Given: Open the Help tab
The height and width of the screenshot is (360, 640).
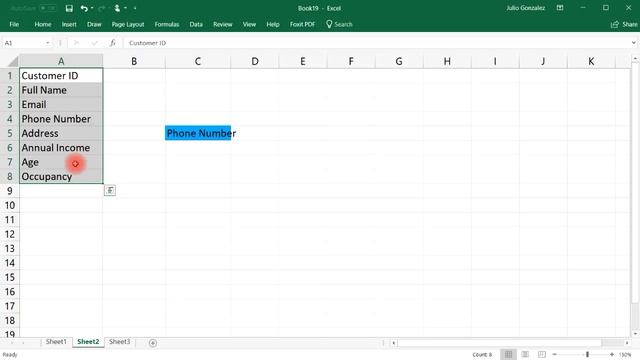Looking at the screenshot, I should 273,24.
